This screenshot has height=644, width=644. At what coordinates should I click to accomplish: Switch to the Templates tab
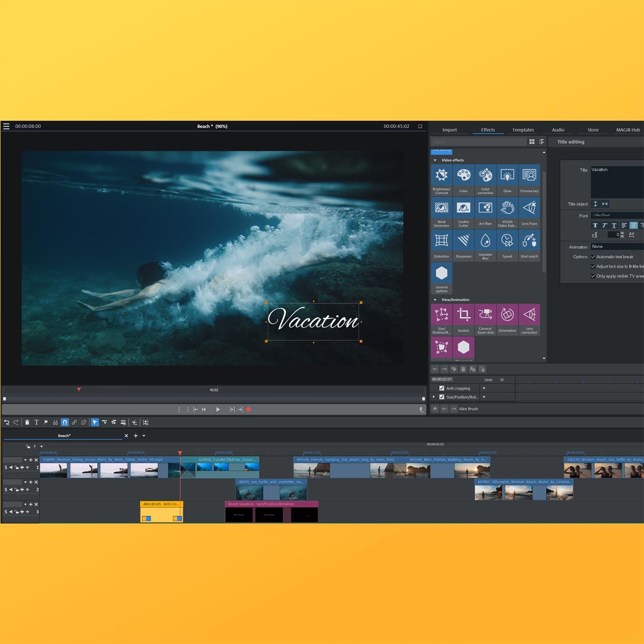[523, 130]
